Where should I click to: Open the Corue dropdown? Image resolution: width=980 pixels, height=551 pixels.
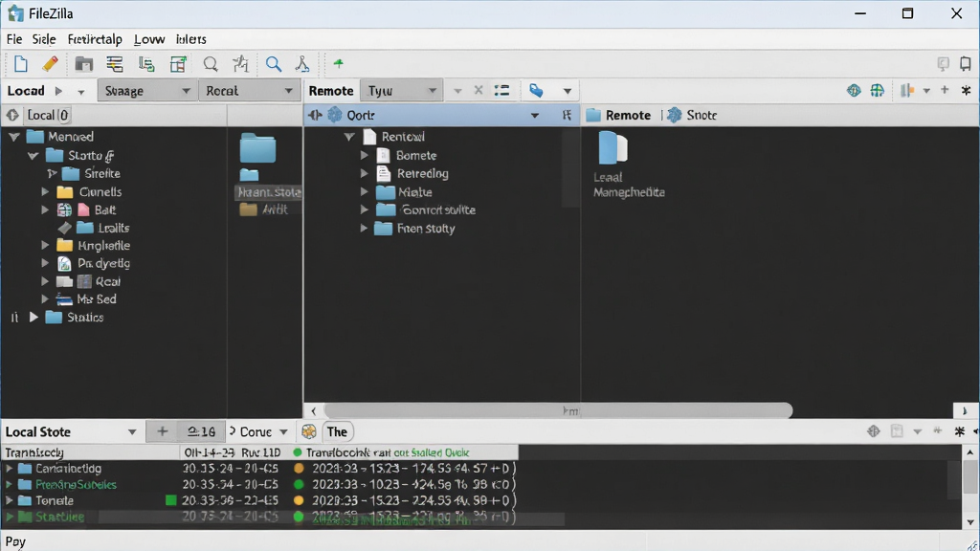click(x=283, y=431)
